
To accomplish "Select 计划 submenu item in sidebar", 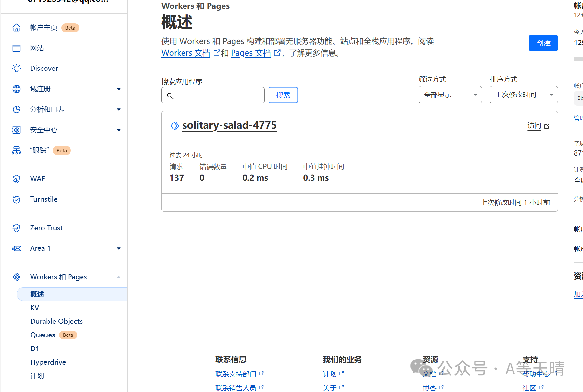I will tap(37, 376).
